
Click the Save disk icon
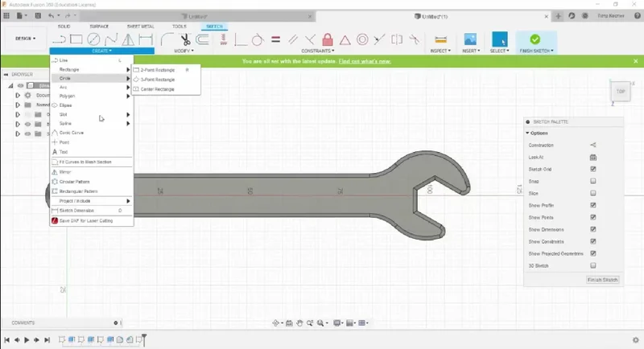pos(38,16)
